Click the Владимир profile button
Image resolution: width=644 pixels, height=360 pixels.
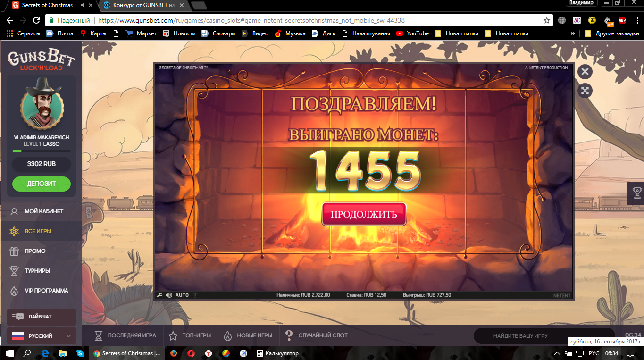pos(581,3)
